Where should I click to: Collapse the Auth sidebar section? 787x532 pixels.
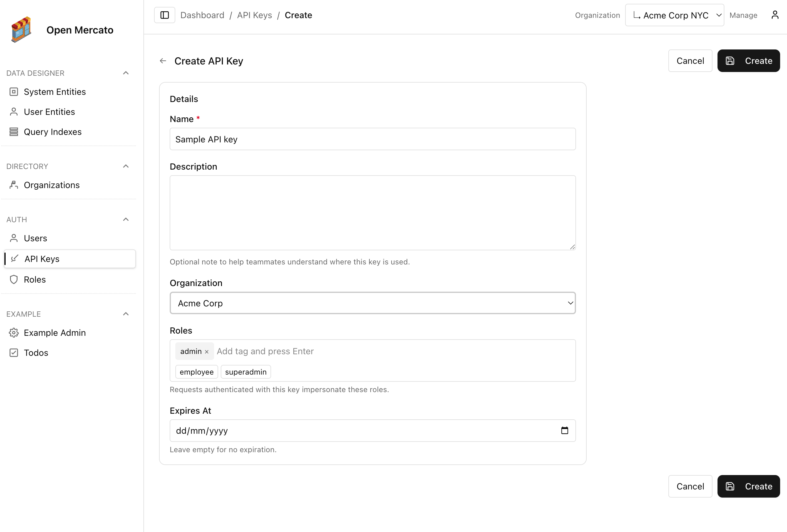[126, 219]
